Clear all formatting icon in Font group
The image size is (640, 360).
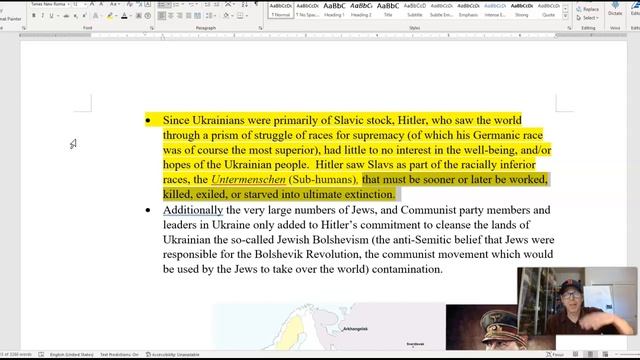coord(129,4)
